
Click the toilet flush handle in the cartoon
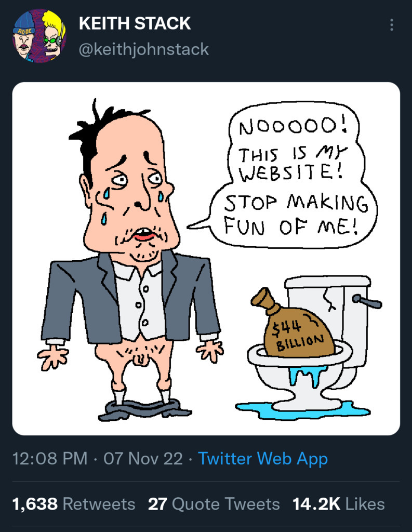point(367,300)
